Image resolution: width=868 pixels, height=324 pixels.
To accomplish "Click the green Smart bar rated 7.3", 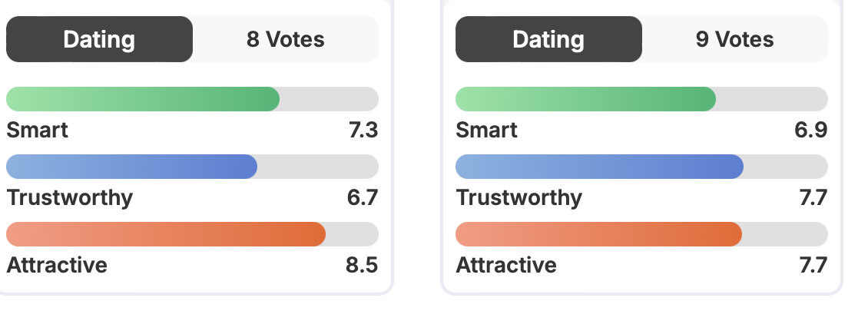I will pos(143,99).
